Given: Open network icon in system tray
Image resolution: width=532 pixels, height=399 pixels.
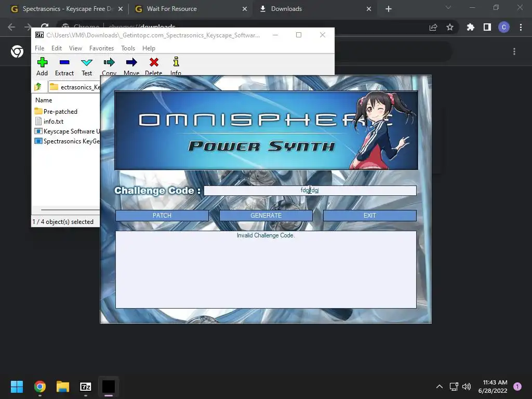Looking at the screenshot, I should pyautogui.click(x=454, y=387).
